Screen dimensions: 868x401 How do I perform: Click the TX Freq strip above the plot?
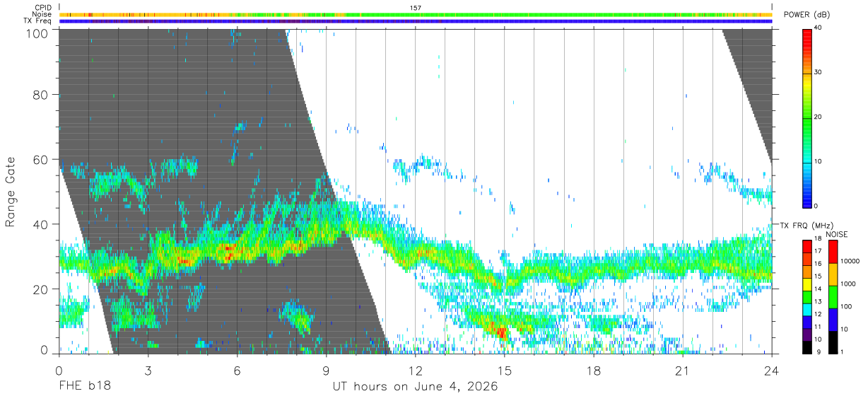[416, 21]
